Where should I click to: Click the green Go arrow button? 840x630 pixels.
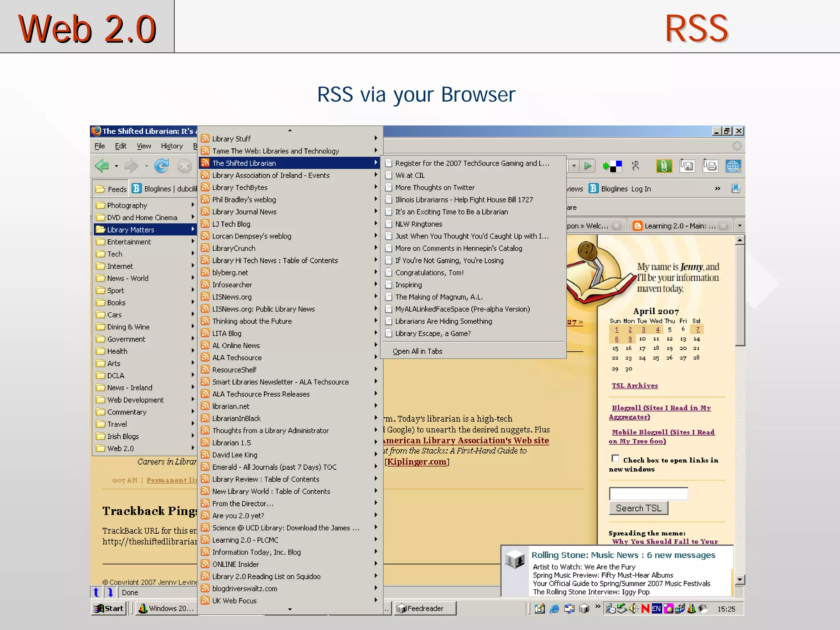(588, 166)
